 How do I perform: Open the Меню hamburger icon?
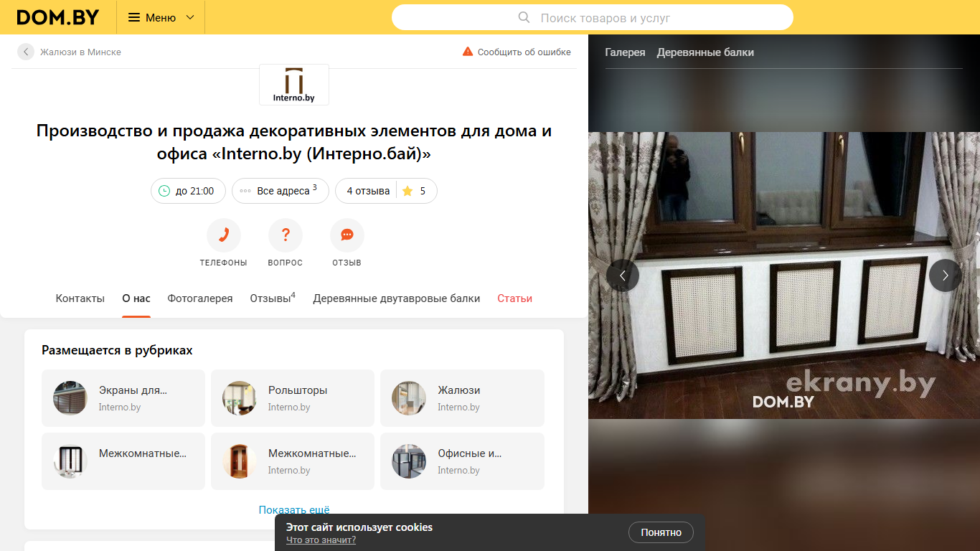click(134, 17)
